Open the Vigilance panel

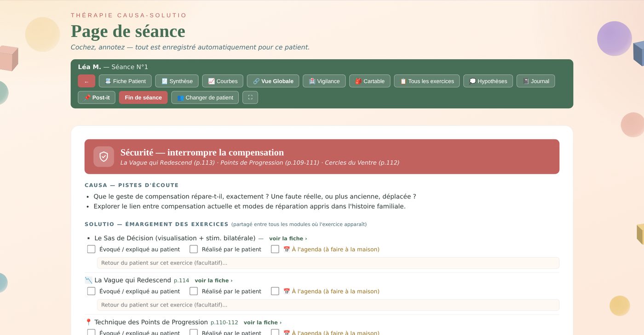tap(324, 81)
